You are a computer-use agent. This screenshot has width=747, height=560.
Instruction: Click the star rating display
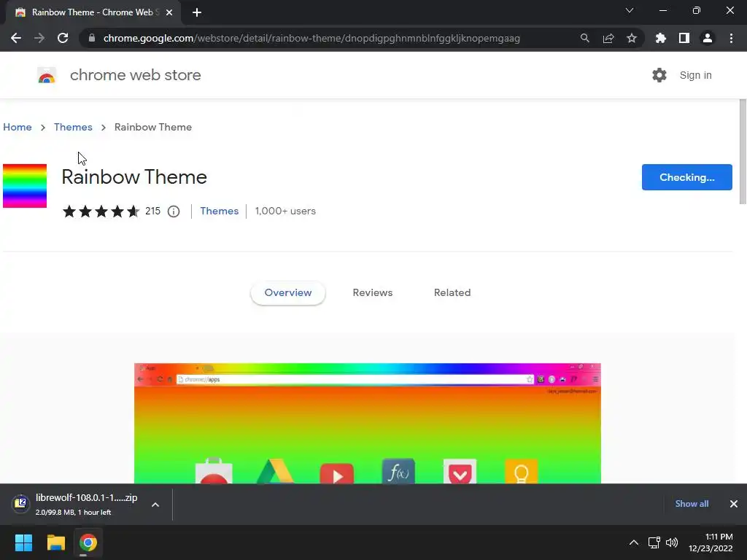tap(101, 211)
